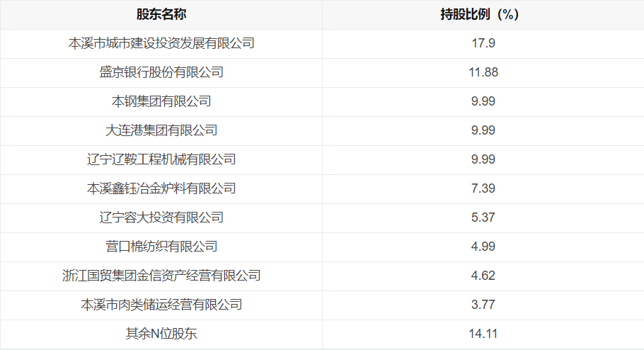
Task: Select 辽宁容大投资有限公司 shareholder name
Action: 161,218
